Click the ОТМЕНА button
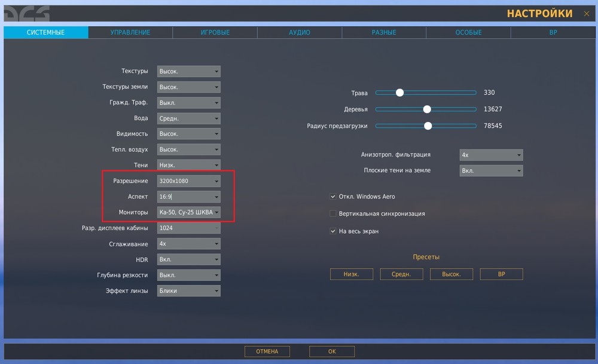The width and height of the screenshot is (598, 364). (267, 351)
